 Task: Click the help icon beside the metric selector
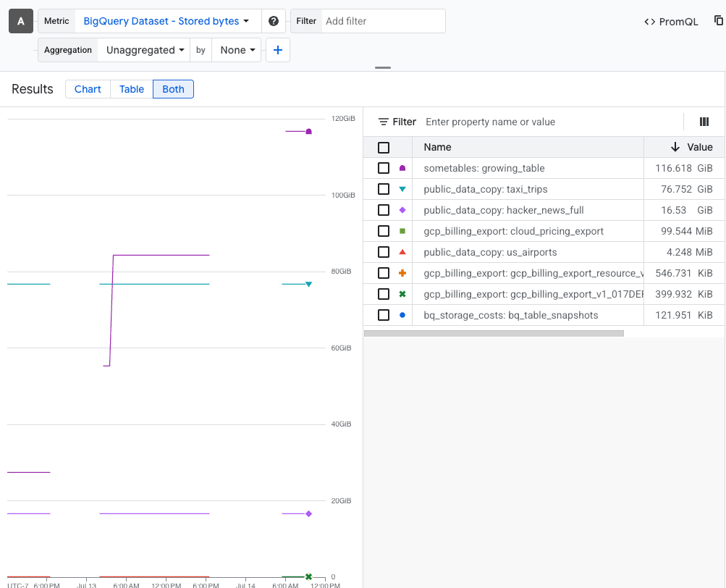pyautogui.click(x=274, y=21)
